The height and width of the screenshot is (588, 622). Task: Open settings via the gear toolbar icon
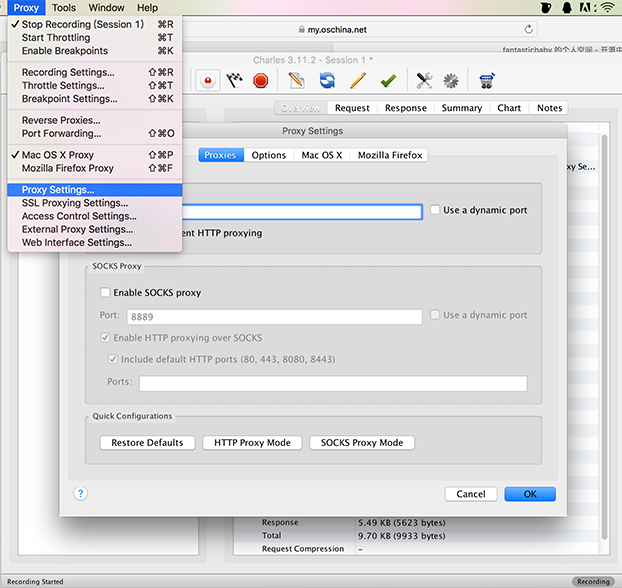tap(451, 81)
